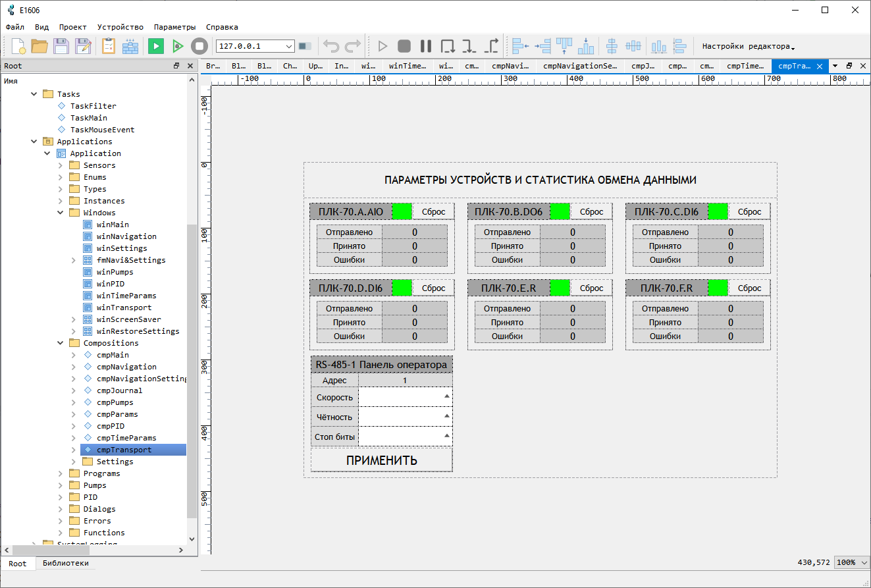The height and width of the screenshot is (588, 871).
Task: Click the green status indicator of ПЛК-70.A.AIO
Action: coord(402,211)
